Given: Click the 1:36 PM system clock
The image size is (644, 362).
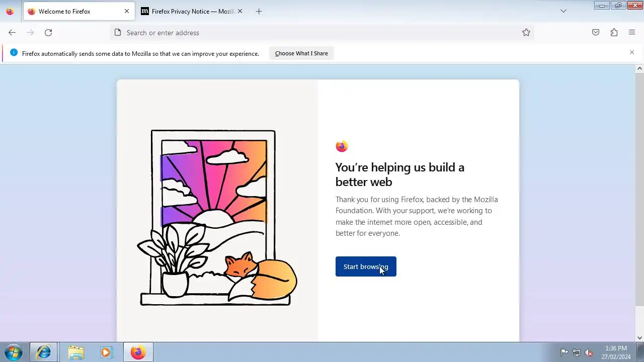Looking at the screenshot, I should tap(616, 352).
